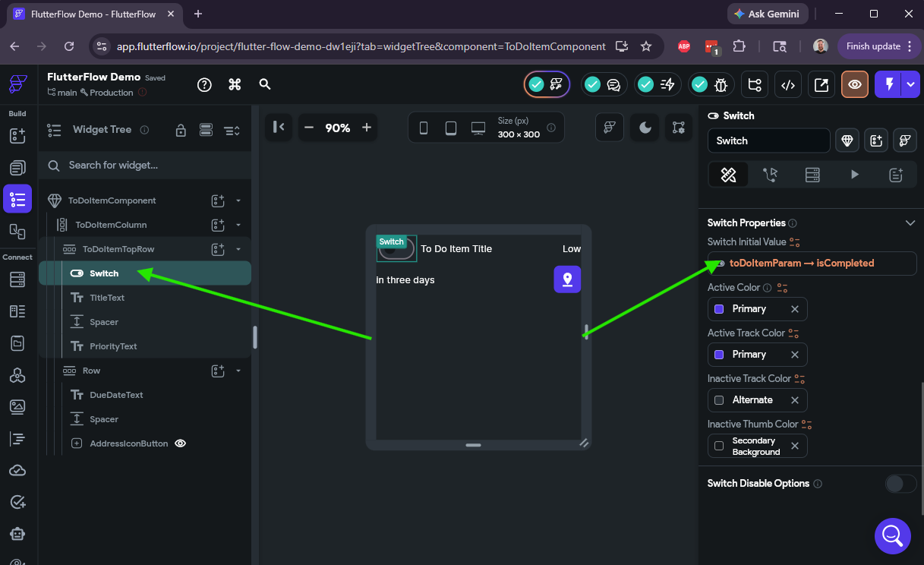Open the command palette icon

pyautogui.click(x=235, y=84)
